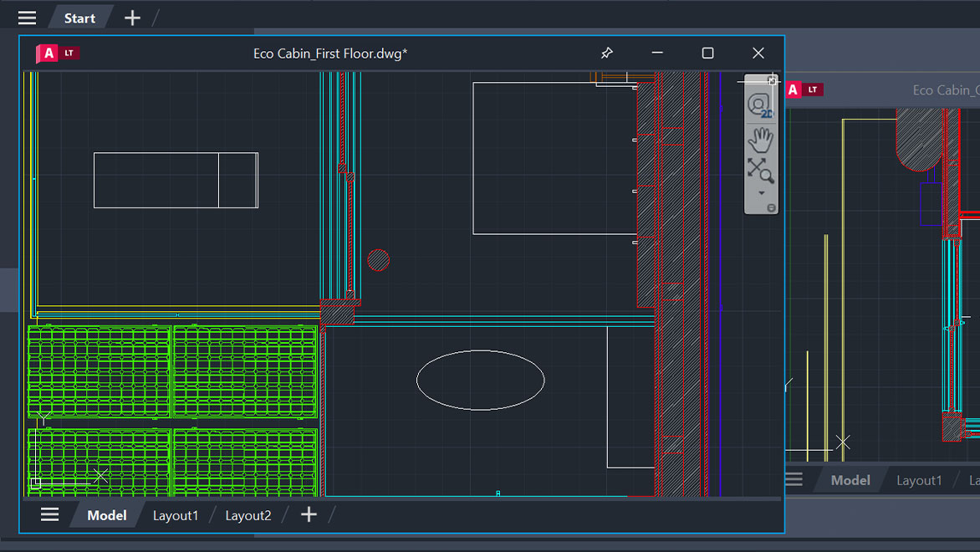Click the plus to open a new drawing
980x552 pixels.
(x=132, y=17)
